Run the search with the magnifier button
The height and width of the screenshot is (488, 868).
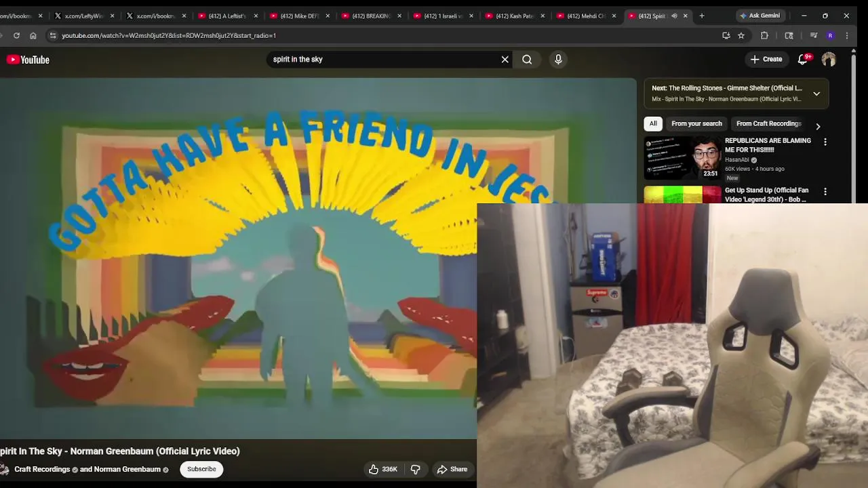point(527,60)
